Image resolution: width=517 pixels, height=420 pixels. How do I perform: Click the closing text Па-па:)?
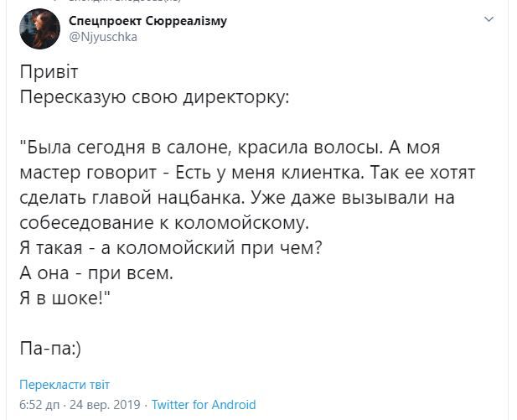tap(50, 349)
